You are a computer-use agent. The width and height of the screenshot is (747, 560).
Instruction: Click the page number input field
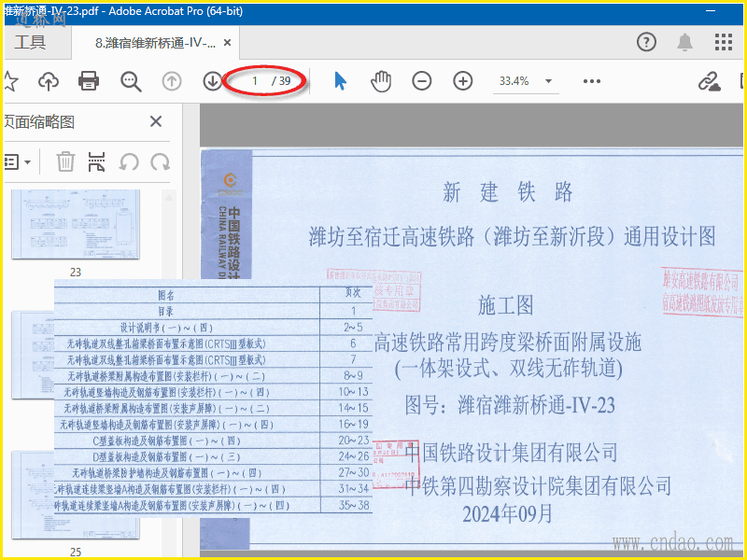[254, 81]
